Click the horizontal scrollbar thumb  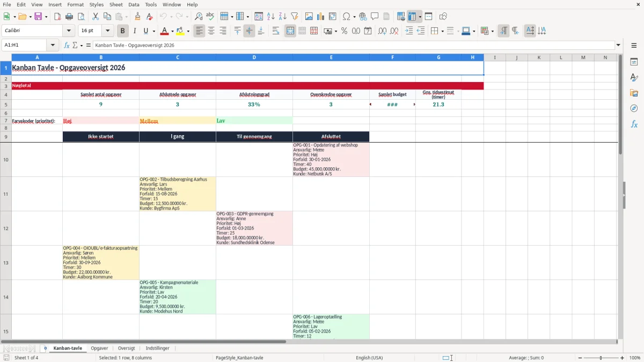pos(143,342)
